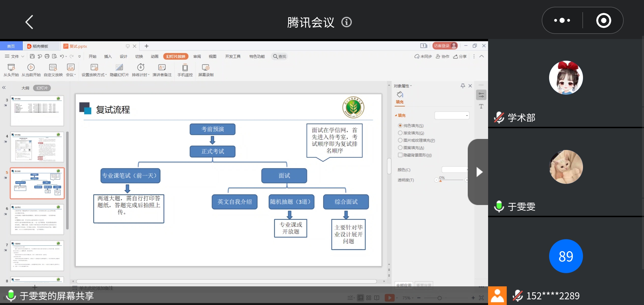Open the 填充 fill preset dropdown
This screenshot has width=644, height=305.
[452, 115]
